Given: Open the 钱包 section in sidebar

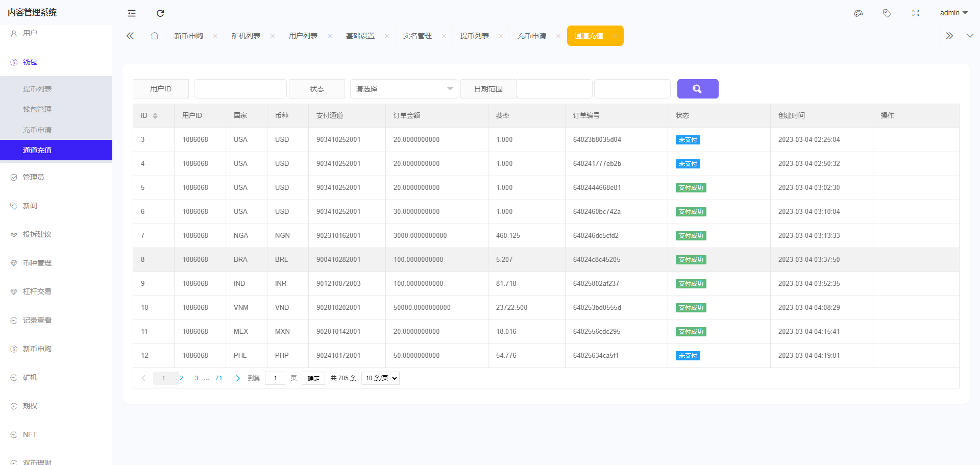Looking at the screenshot, I should click(29, 62).
